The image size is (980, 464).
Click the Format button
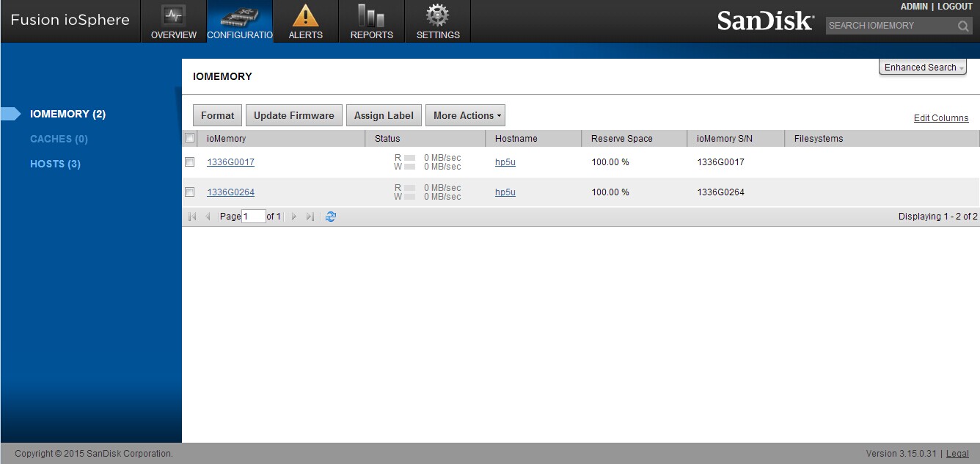point(218,115)
